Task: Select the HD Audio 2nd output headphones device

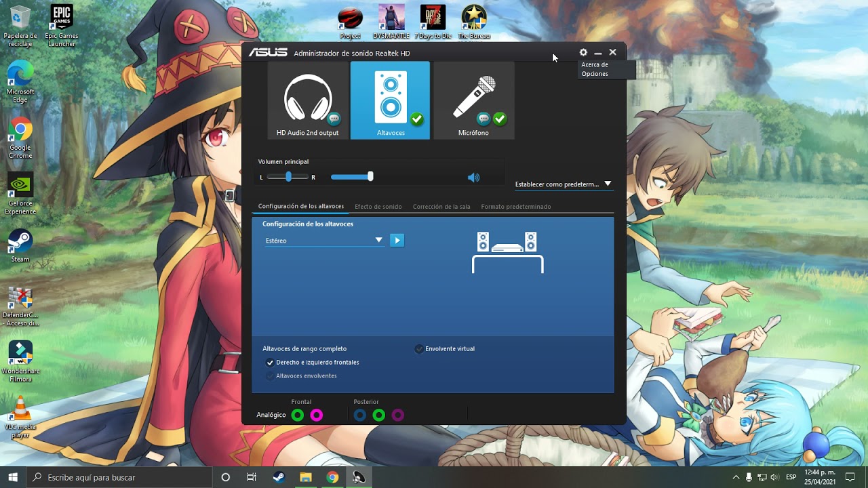Action: click(x=308, y=100)
